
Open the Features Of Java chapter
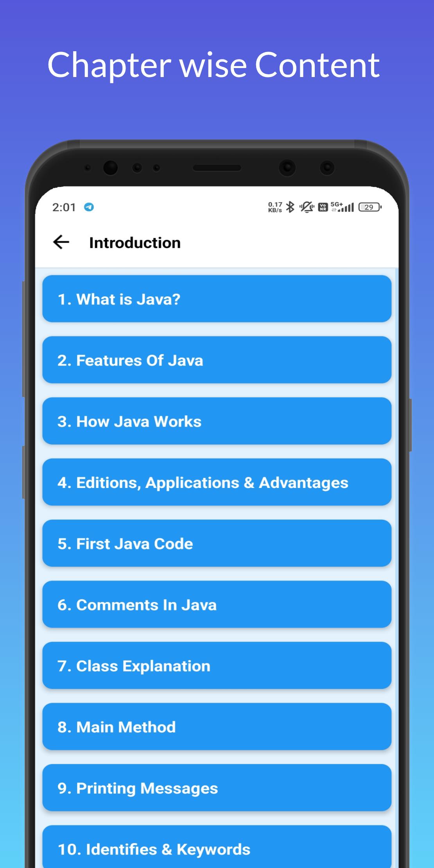[217, 360]
